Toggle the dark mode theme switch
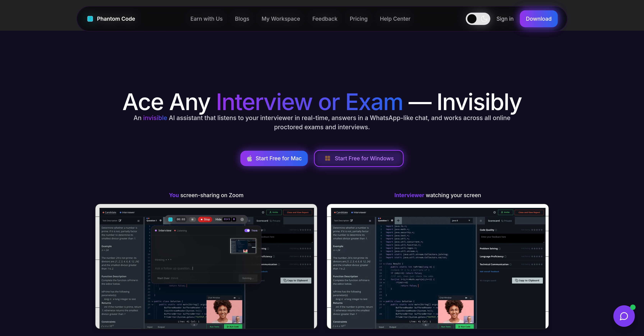Screen dimensions: 644x336 click(478, 19)
